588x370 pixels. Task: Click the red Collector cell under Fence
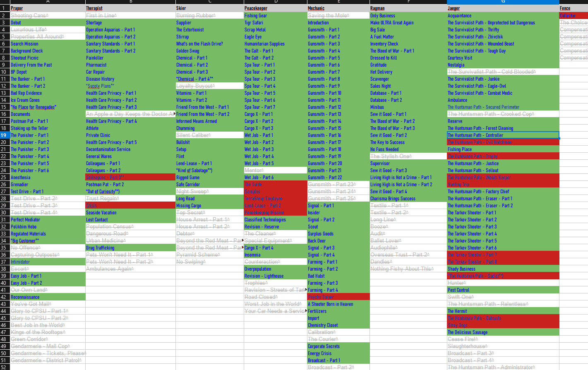click(574, 16)
